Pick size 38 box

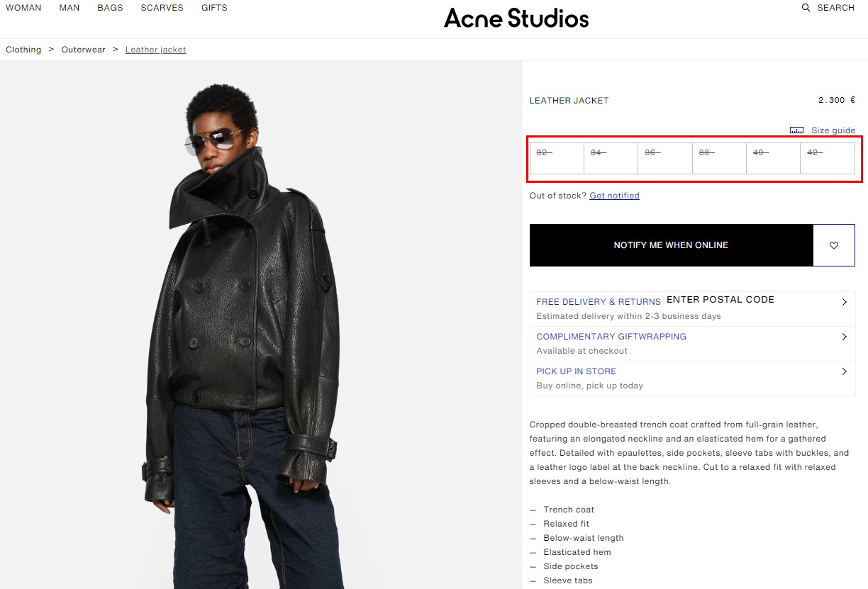[x=719, y=158]
